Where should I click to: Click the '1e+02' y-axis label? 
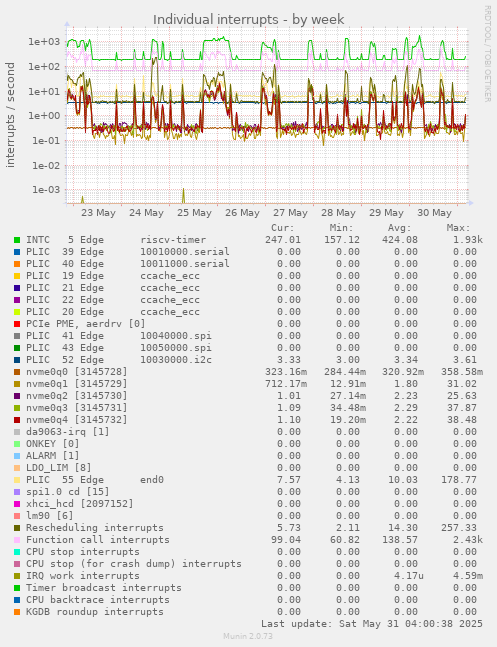(x=44, y=66)
